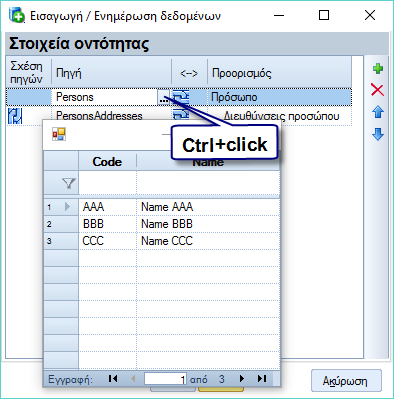Go to previous record in navigator
This screenshot has height=399, width=394.
(x=133, y=379)
